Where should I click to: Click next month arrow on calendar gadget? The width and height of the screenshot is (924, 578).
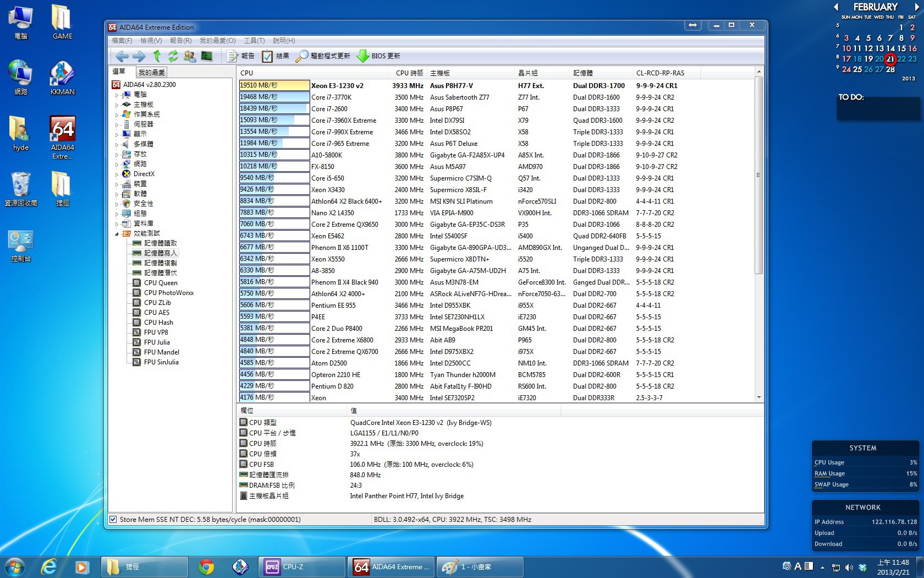[x=917, y=7]
